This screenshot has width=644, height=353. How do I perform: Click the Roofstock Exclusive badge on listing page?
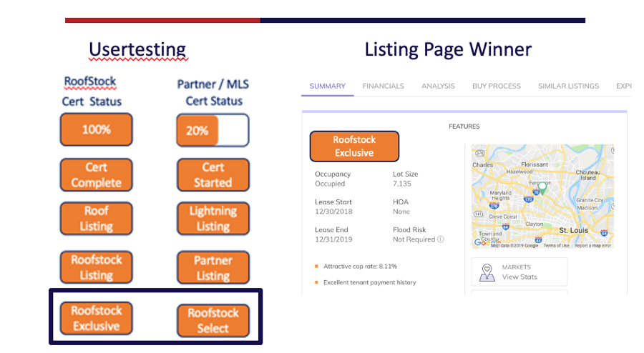(x=354, y=146)
